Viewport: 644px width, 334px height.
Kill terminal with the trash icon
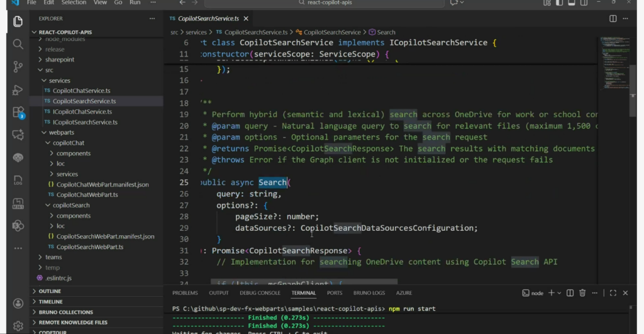pyautogui.click(x=582, y=293)
